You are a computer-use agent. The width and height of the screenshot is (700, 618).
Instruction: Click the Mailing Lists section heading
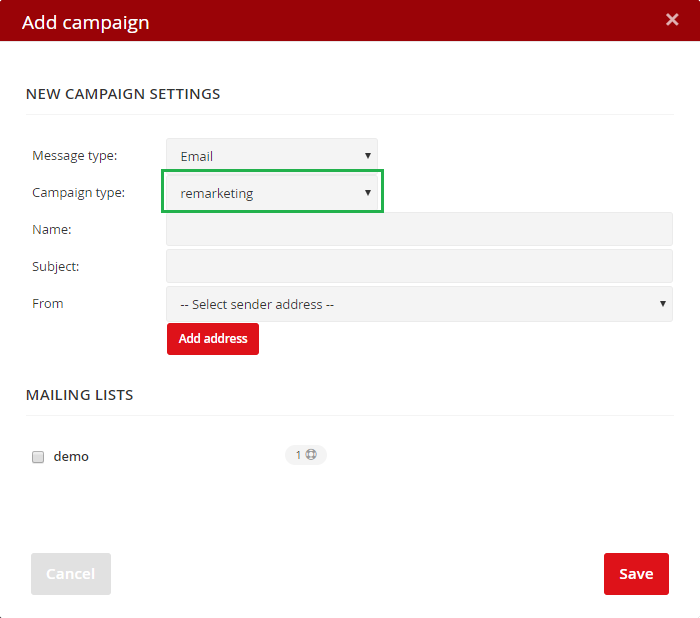(79, 395)
